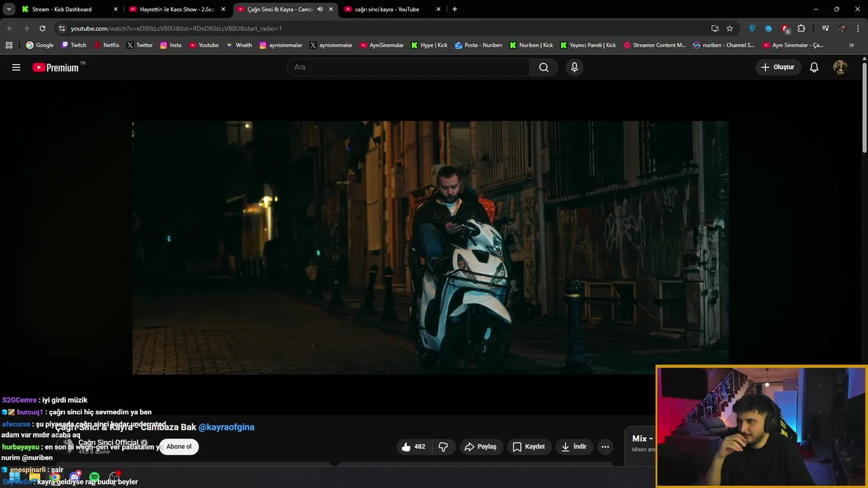Click the streamer webcam overlay

(762, 427)
